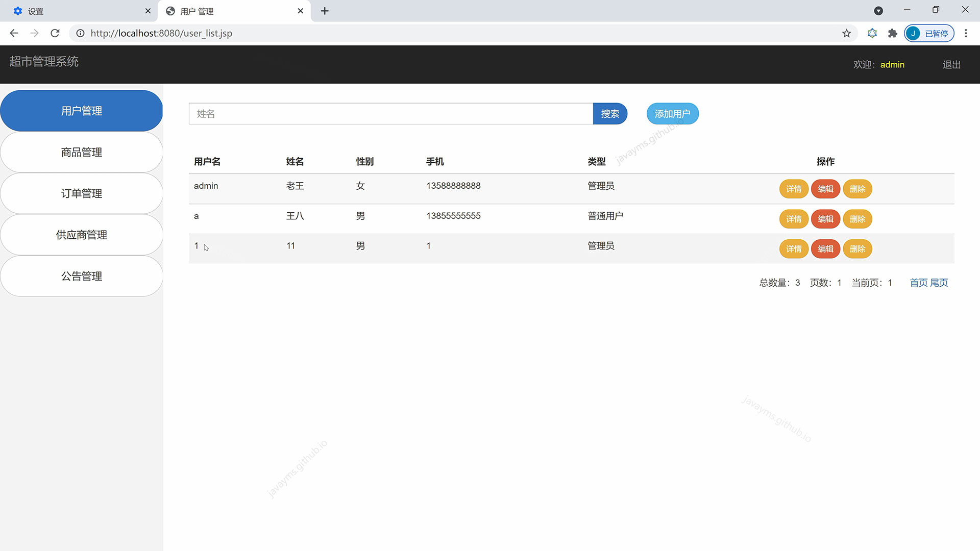The height and width of the screenshot is (551, 980).
Task: Click the 搜索 button
Action: [609, 114]
